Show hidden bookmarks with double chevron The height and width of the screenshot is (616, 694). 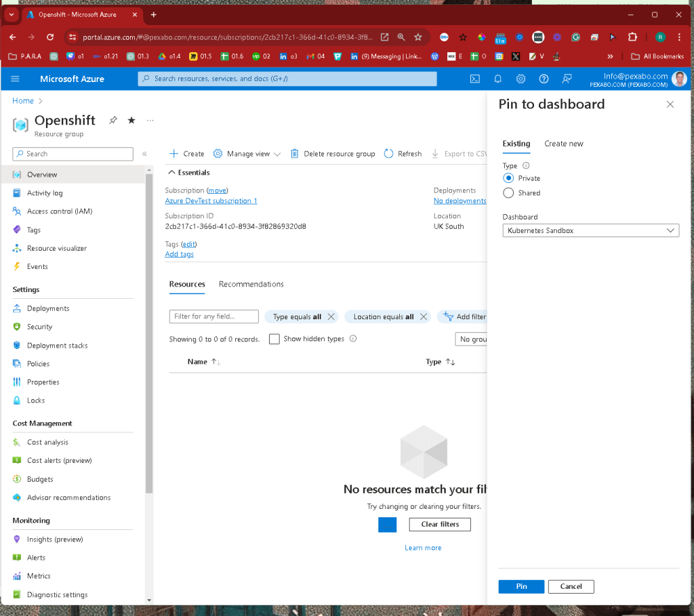coord(611,56)
